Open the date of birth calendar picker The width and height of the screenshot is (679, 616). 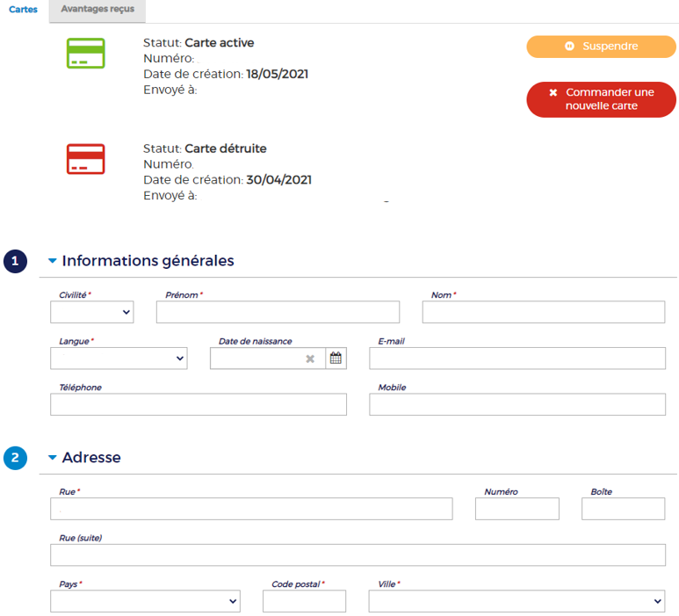coord(336,358)
